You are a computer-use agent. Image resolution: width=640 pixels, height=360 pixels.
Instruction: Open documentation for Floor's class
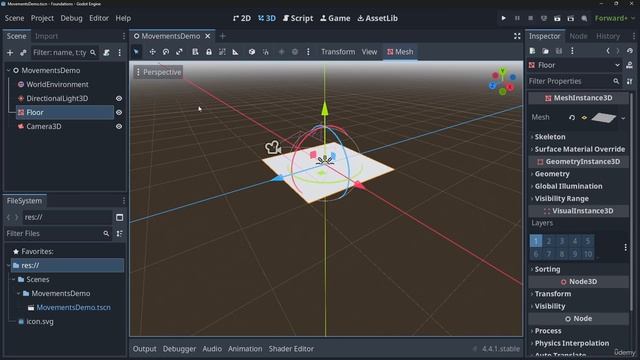point(629,65)
